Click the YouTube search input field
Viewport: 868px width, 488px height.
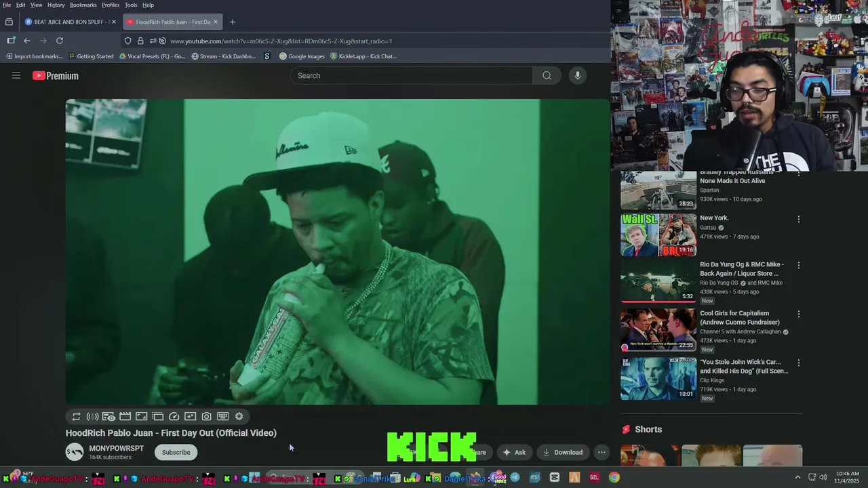click(x=412, y=75)
